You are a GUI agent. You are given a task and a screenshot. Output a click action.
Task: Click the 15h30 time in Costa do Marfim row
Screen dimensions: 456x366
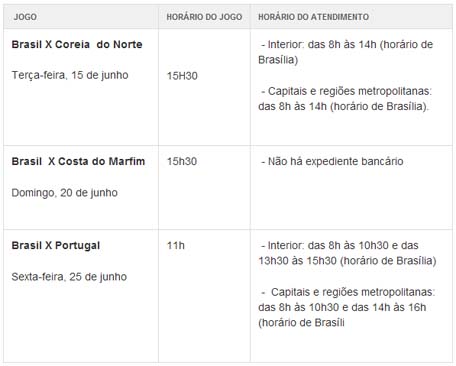(182, 161)
